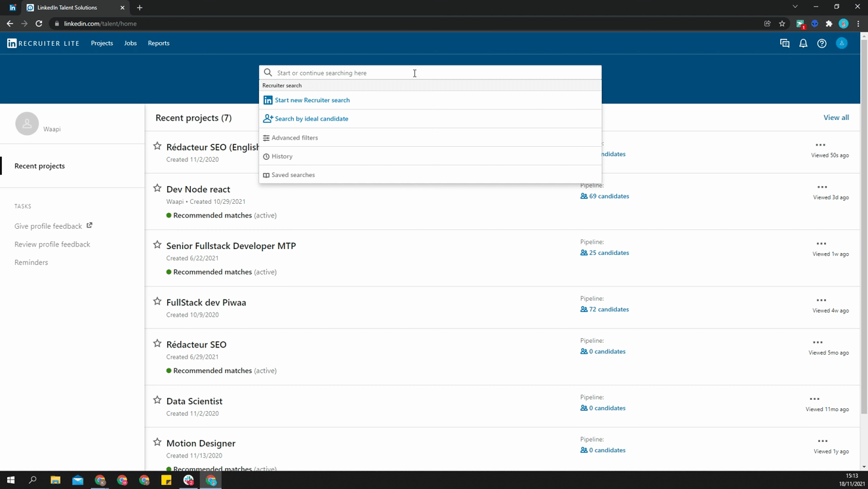This screenshot has height=489, width=868.
Task: Open Reminders in sidebar
Action: [31, 262]
